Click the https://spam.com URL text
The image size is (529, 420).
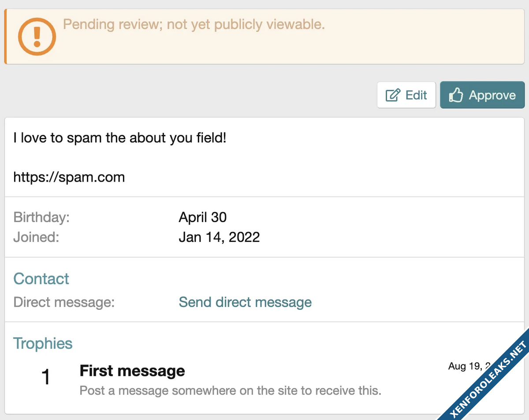69,177
